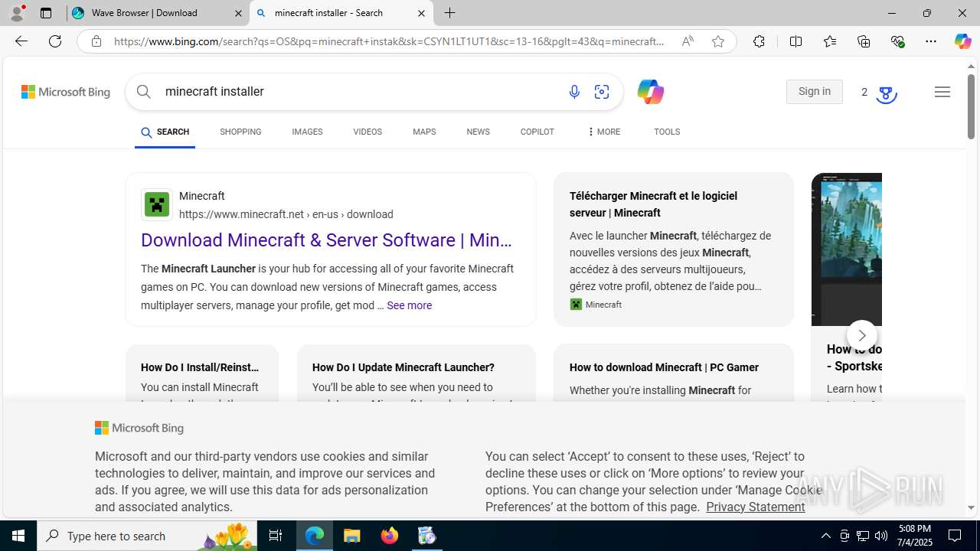The width and height of the screenshot is (980, 551).
Task: Refresh the page with reload icon
Action: click(x=55, y=41)
